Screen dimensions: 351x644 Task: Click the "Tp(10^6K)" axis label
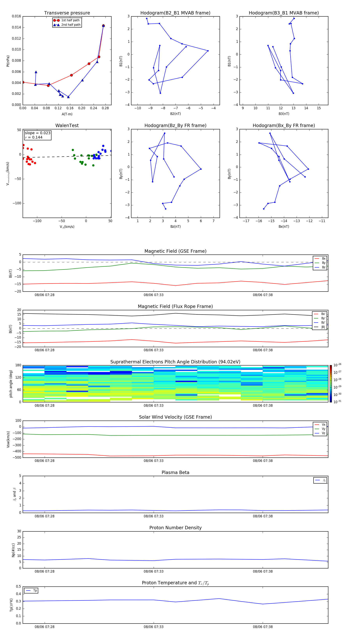click(x=11, y=605)
